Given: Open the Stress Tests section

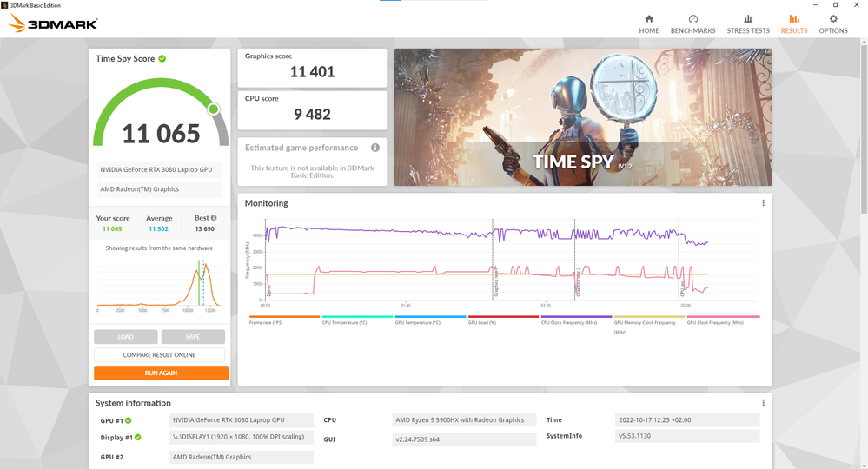Looking at the screenshot, I should [x=747, y=19].
